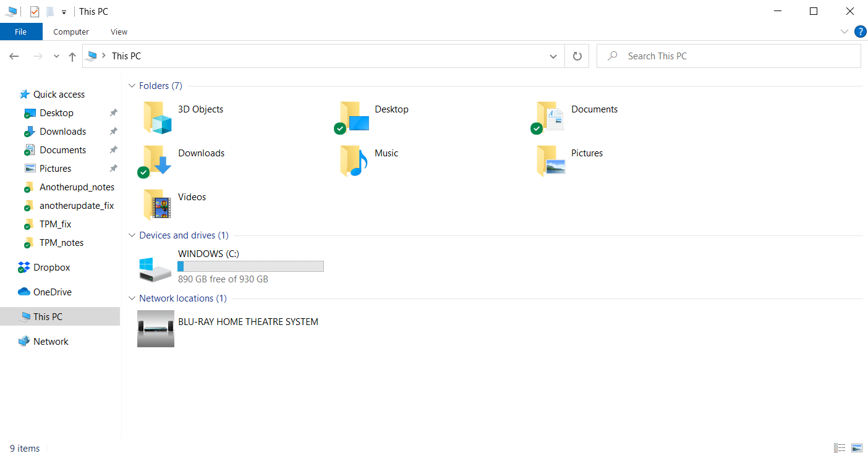This screenshot has height=456, width=868.
Task: Click the Search This PC field
Action: click(728, 56)
